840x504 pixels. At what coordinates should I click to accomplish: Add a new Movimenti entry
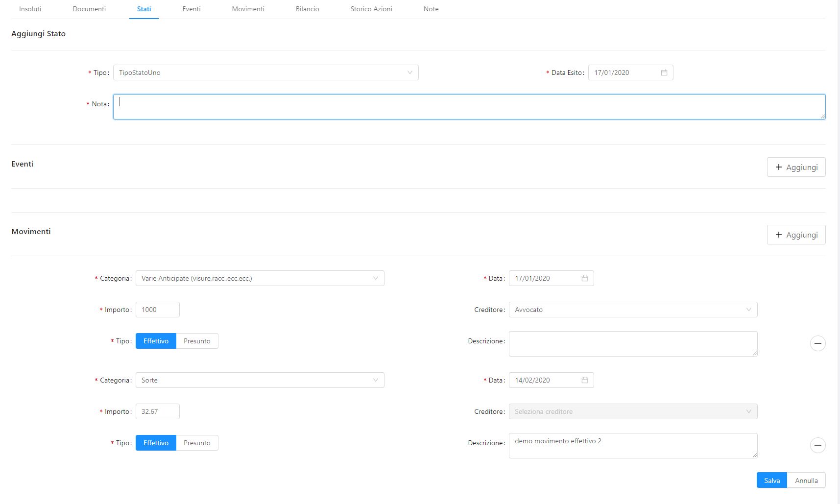796,235
